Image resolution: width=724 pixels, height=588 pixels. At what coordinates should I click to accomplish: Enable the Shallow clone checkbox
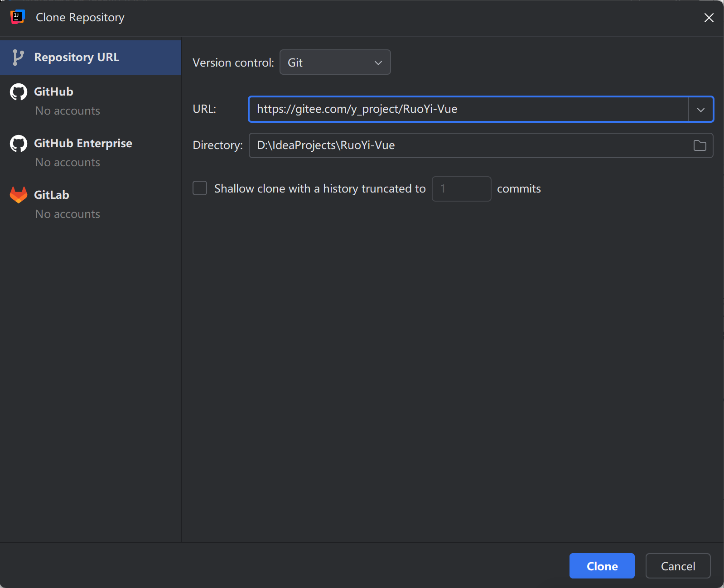click(x=200, y=188)
